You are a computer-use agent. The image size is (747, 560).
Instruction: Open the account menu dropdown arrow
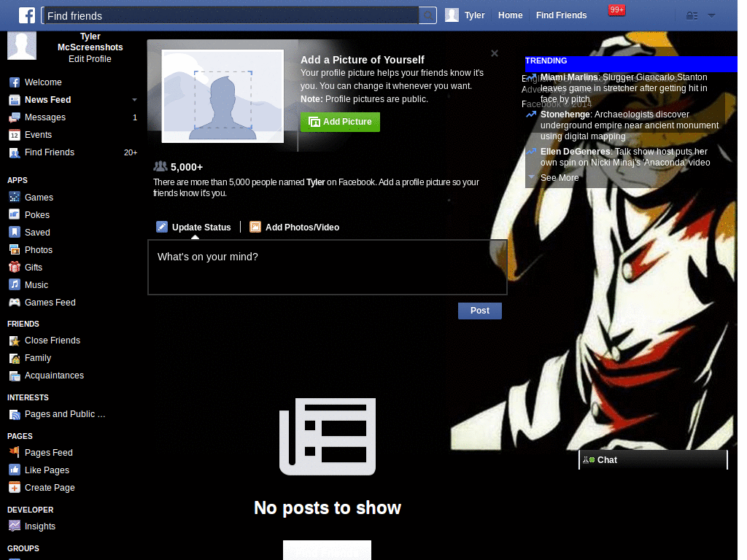711,15
